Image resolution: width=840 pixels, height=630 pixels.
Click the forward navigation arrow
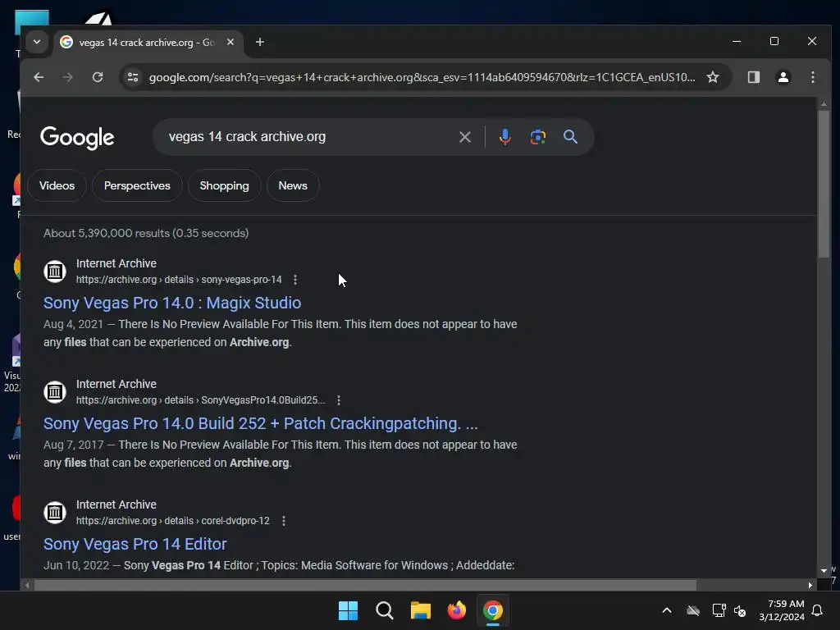pos(67,77)
